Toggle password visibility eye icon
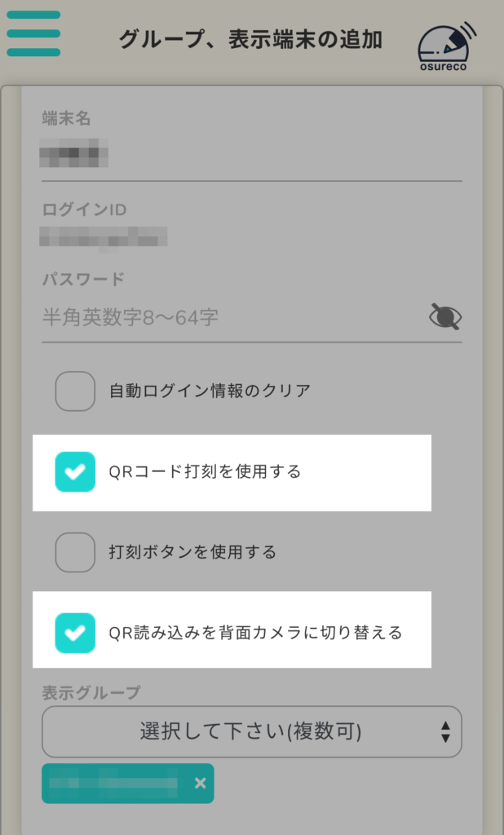This screenshot has width=504, height=835. [445, 316]
